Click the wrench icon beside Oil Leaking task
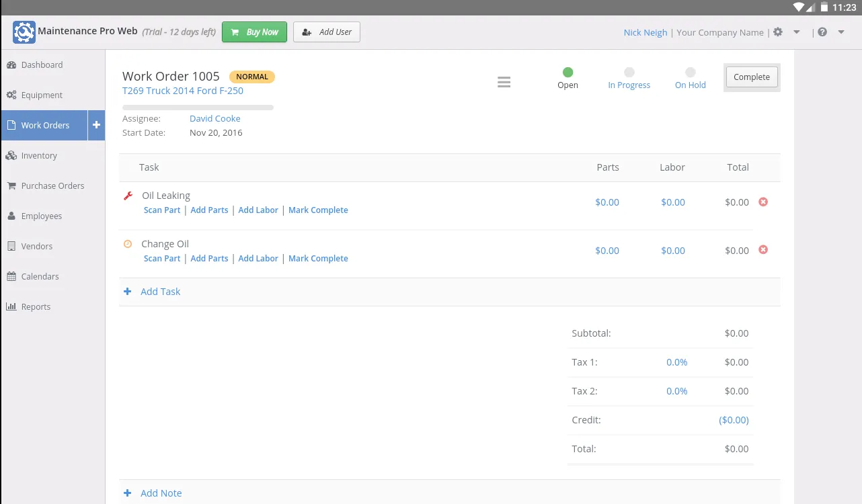The image size is (862, 504). click(x=128, y=195)
